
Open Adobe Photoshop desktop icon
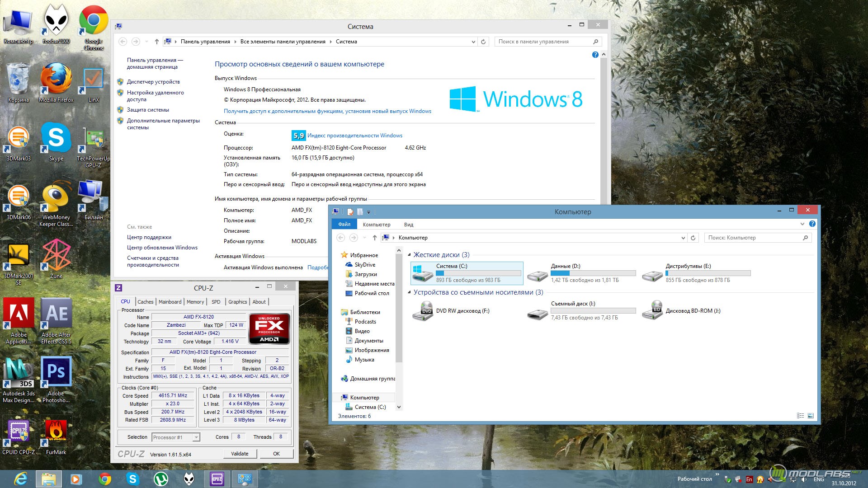click(x=56, y=380)
